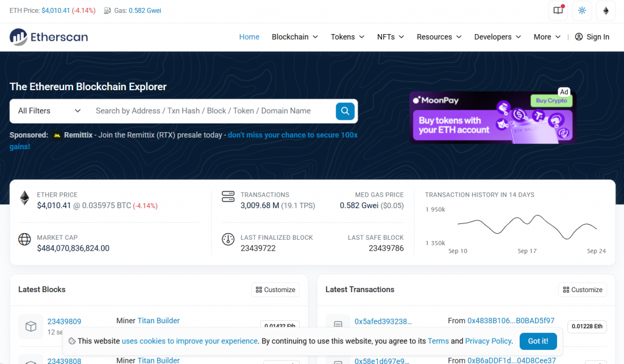Viewport: 624px width, 364px height.
Task: Expand the Blockchain menu
Action: coord(295,37)
